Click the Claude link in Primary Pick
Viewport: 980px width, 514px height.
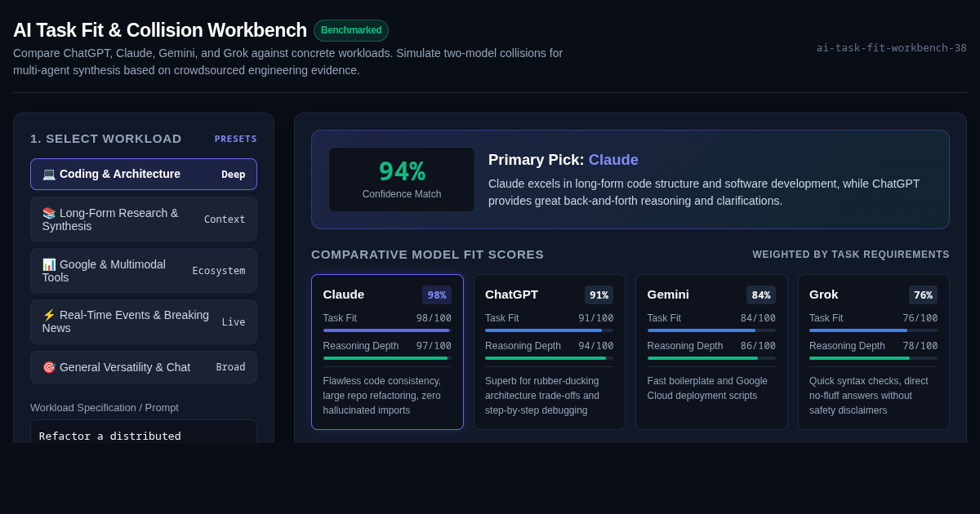point(613,160)
